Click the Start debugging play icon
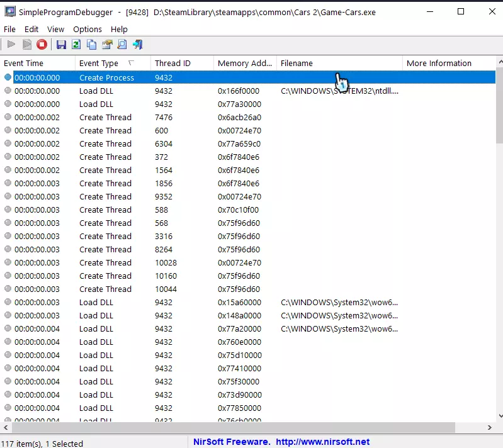Viewport: 503px width, 448px height. click(x=11, y=44)
